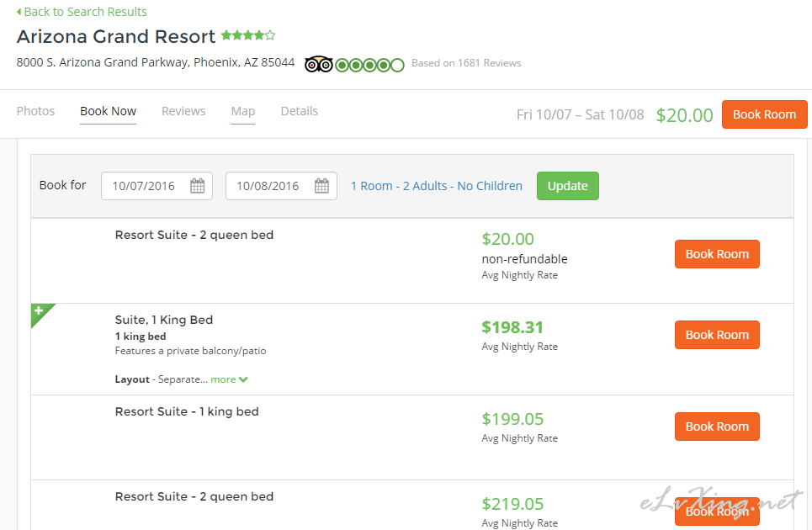
Task: Click the '1 king bed' bold subtitle
Action: [141, 337]
